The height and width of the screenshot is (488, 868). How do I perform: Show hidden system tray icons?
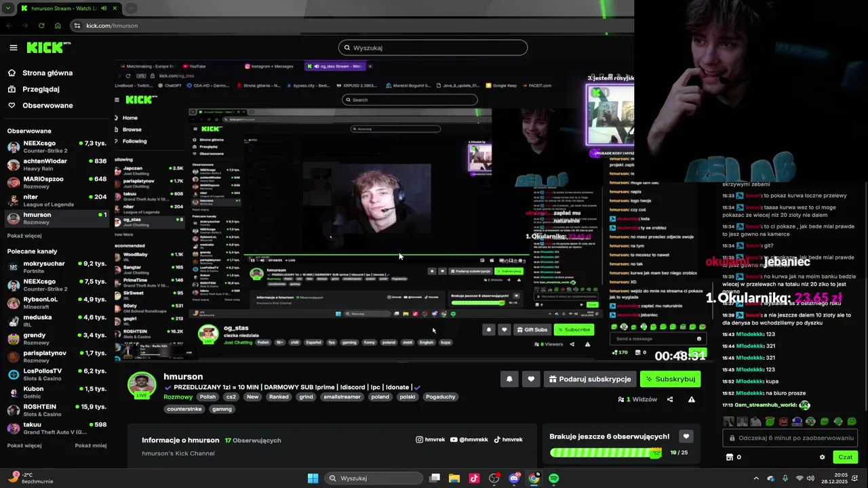pyautogui.click(x=756, y=478)
